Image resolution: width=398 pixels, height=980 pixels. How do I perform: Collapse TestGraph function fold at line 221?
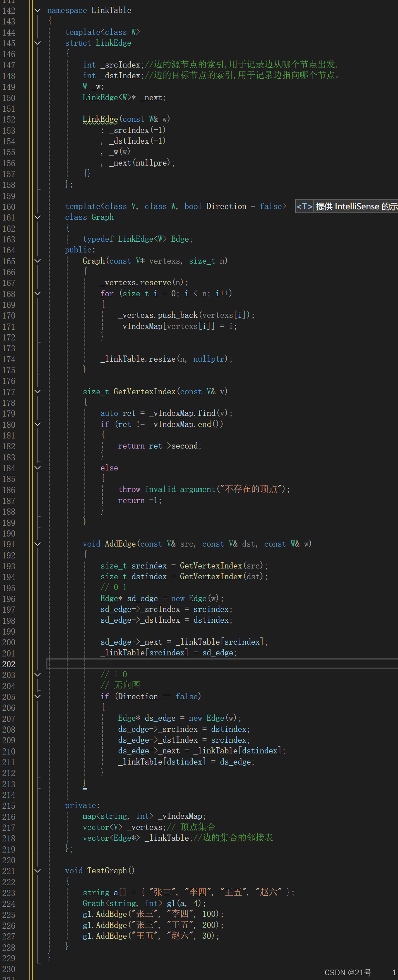click(x=38, y=870)
